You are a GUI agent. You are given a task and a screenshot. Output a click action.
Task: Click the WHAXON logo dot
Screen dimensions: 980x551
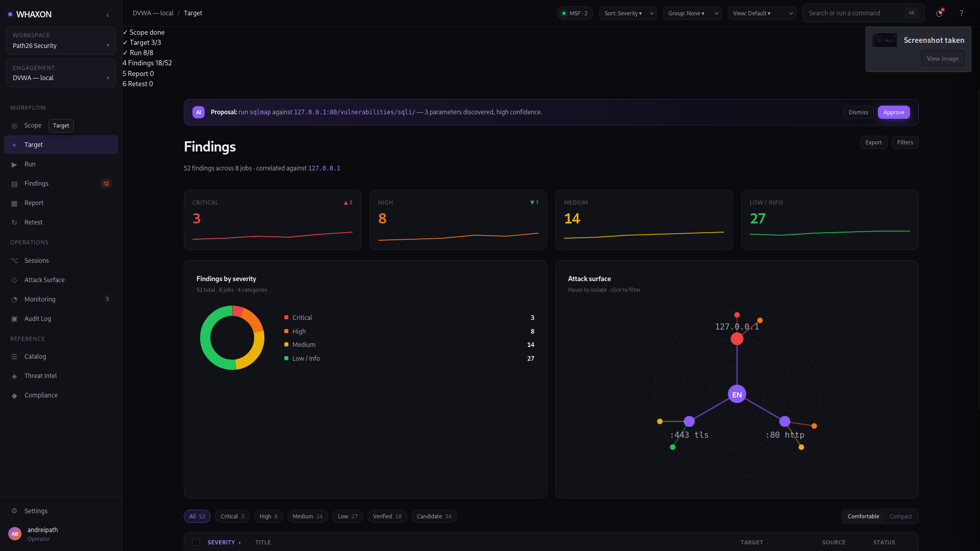[x=10, y=14]
